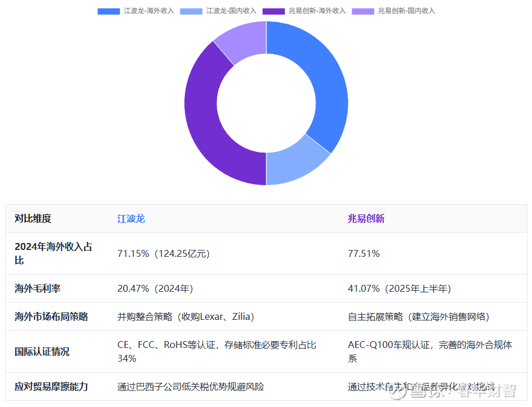Click the 江波龙-海外收入 legend color swatch
Image resolution: width=532 pixels, height=407 pixels.
tap(109, 11)
